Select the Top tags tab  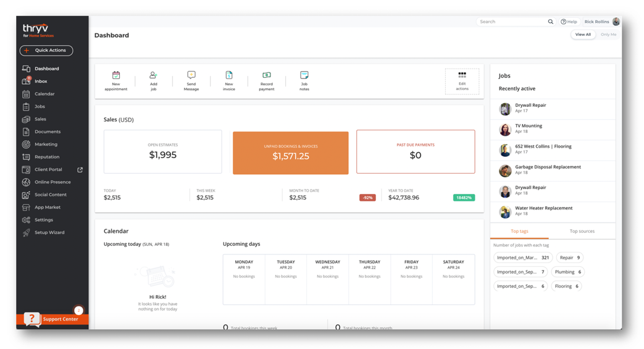[519, 231]
